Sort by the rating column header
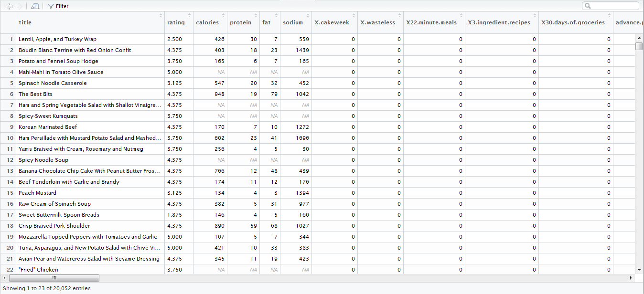 [x=179, y=22]
